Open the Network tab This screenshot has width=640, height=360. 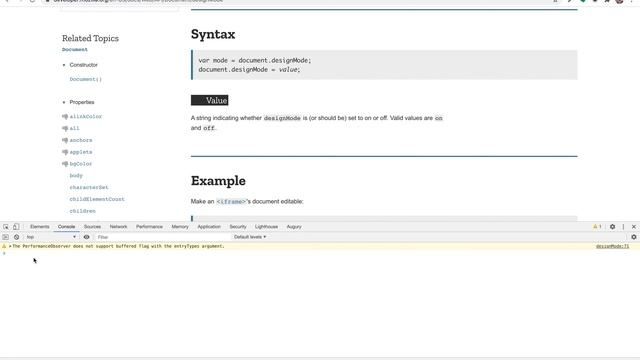118,227
